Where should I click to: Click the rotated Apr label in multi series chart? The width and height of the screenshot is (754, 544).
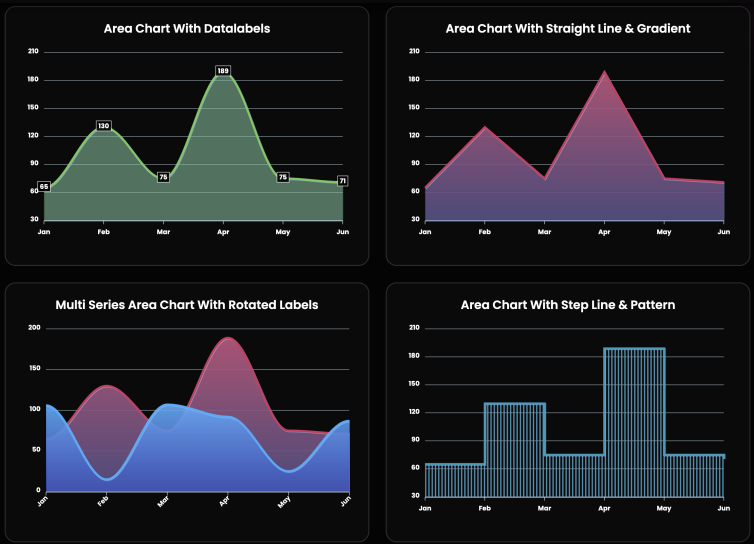pyautogui.click(x=224, y=501)
